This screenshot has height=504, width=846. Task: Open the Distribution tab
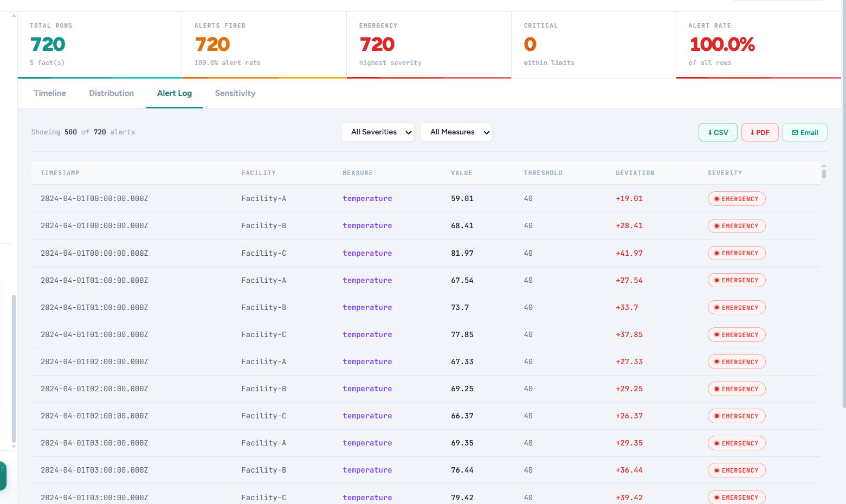click(111, 93)
